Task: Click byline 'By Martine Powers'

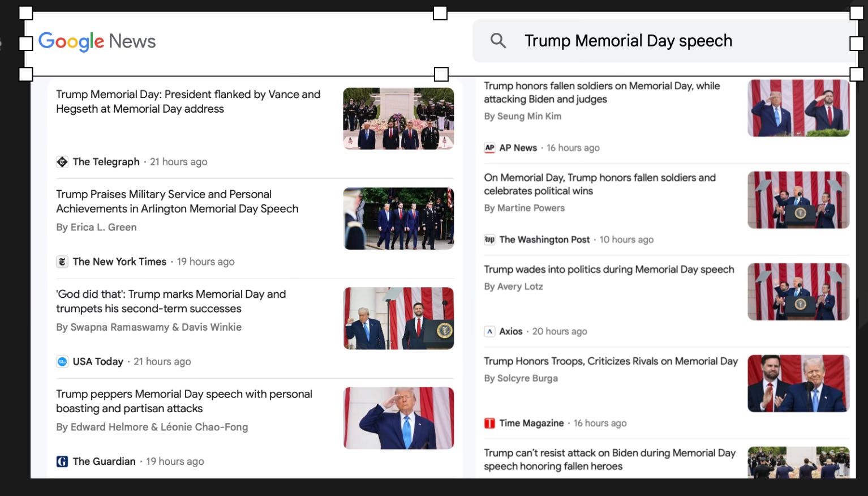Action: pyautogui.click(x=525, y=208)
